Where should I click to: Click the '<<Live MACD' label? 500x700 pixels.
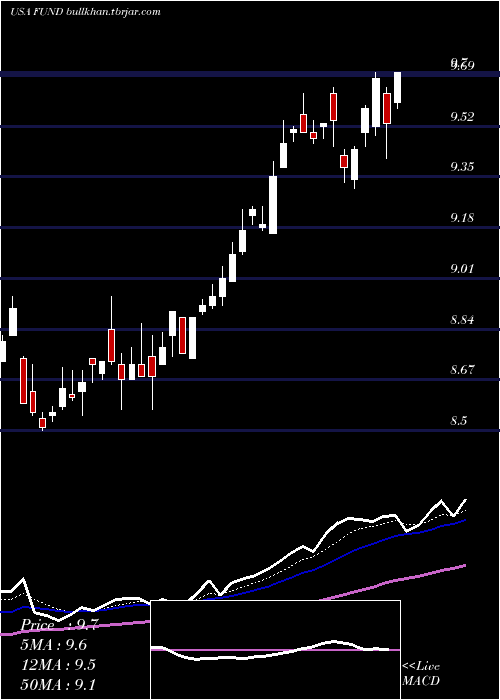(x=421, y=673)
